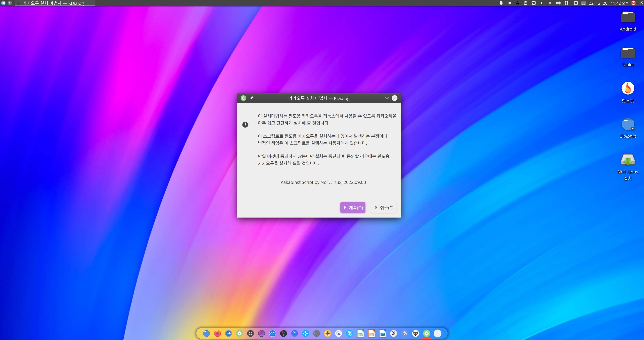This screenshot has width=644, height=340.
Task: Close the 카카오톡 설치 마법사 dialog
Action: [x=395, y=98]
